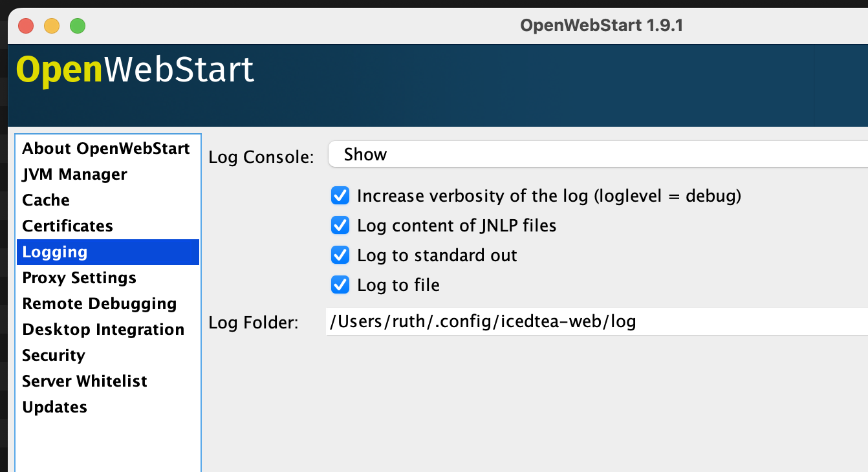Open the Log Console dropdown showing Show
The height and width of the screenshot is (472, 868).
point(598,155)
